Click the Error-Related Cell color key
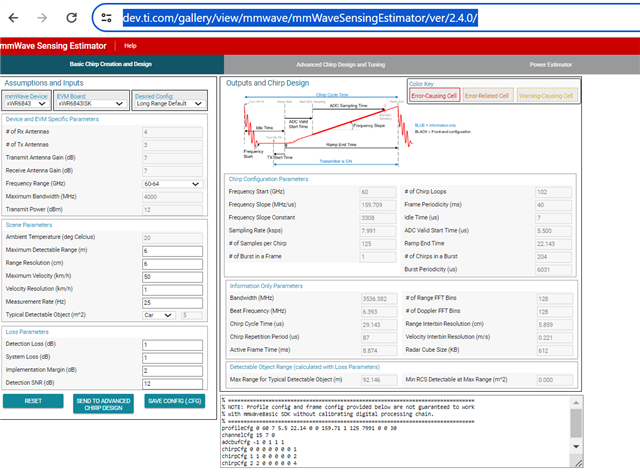The width and height of the screenshot is (640, 473). tap(487, 96)
